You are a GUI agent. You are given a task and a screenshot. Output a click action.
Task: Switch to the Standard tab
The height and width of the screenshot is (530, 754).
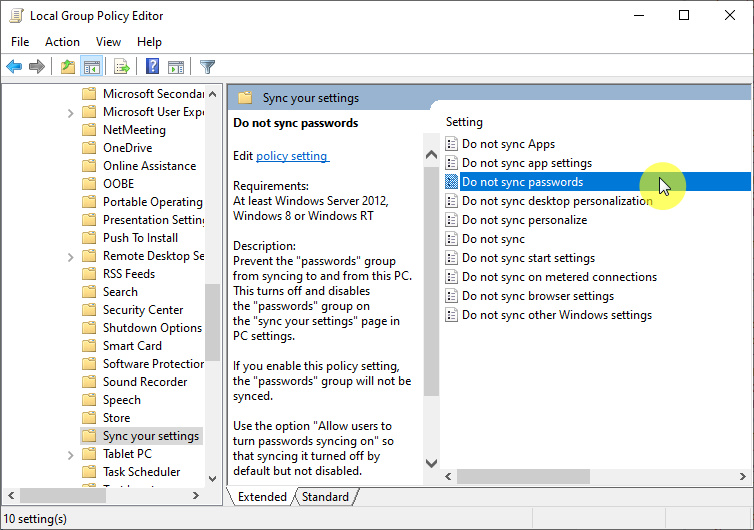(325, 497)
